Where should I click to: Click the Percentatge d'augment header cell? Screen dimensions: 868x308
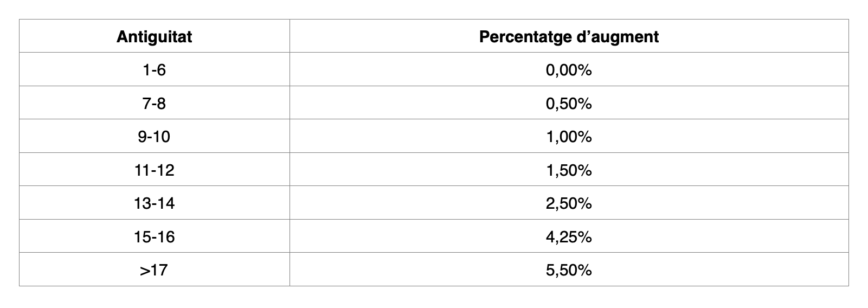[x=569, y=37]
